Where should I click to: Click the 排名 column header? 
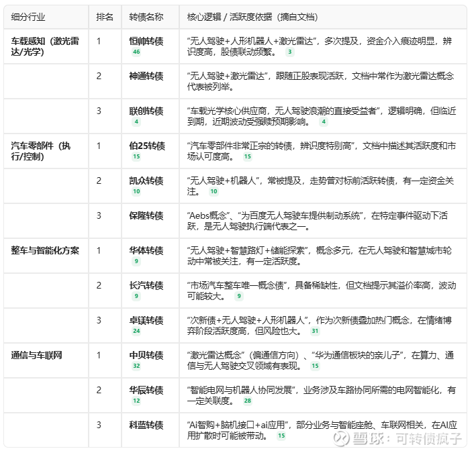(x=105, y=17)
